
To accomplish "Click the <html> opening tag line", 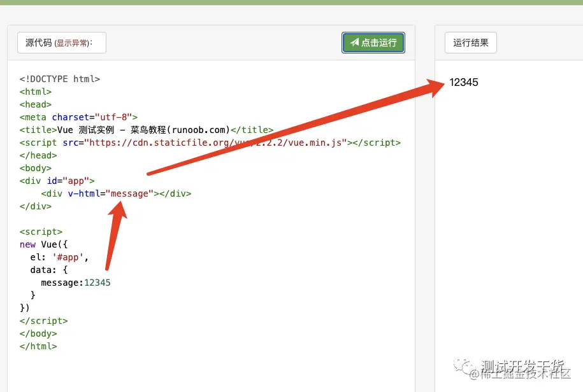I will (36, 92).
